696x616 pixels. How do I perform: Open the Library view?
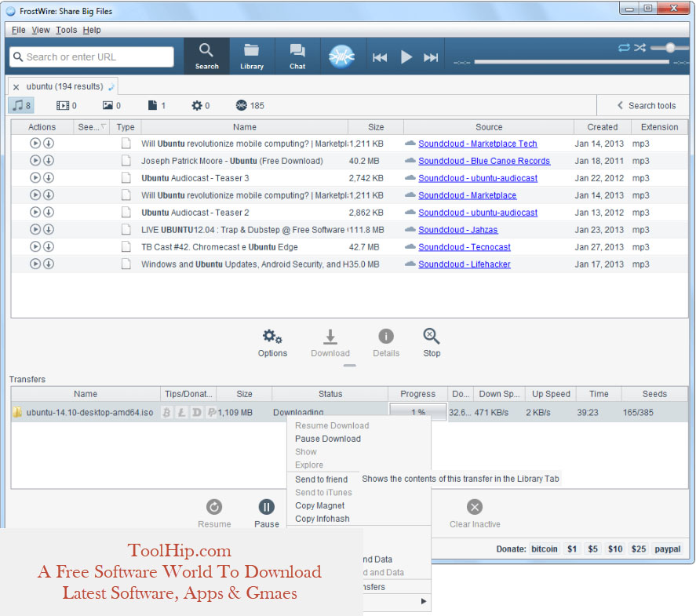click(252, 56)
